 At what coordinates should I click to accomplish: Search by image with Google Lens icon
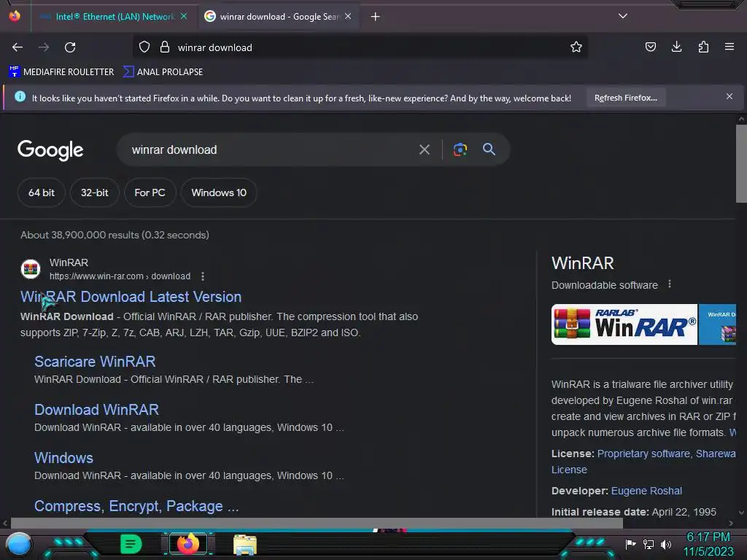point(460,149)
